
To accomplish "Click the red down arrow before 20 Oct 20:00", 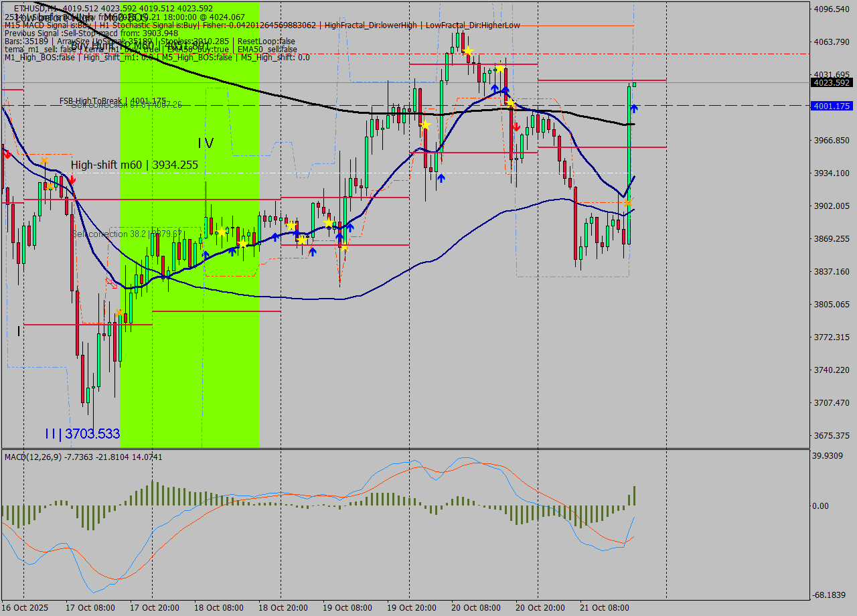I will tap(516, 126).
